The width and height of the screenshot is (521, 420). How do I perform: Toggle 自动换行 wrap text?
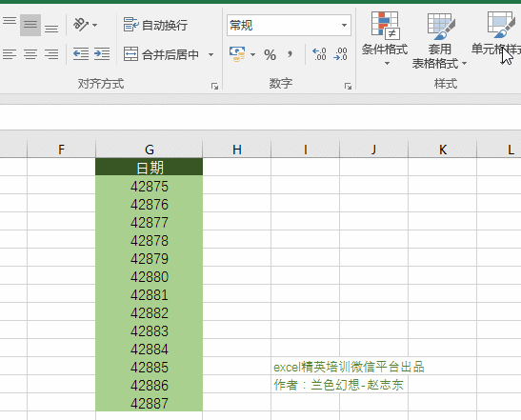155,25
